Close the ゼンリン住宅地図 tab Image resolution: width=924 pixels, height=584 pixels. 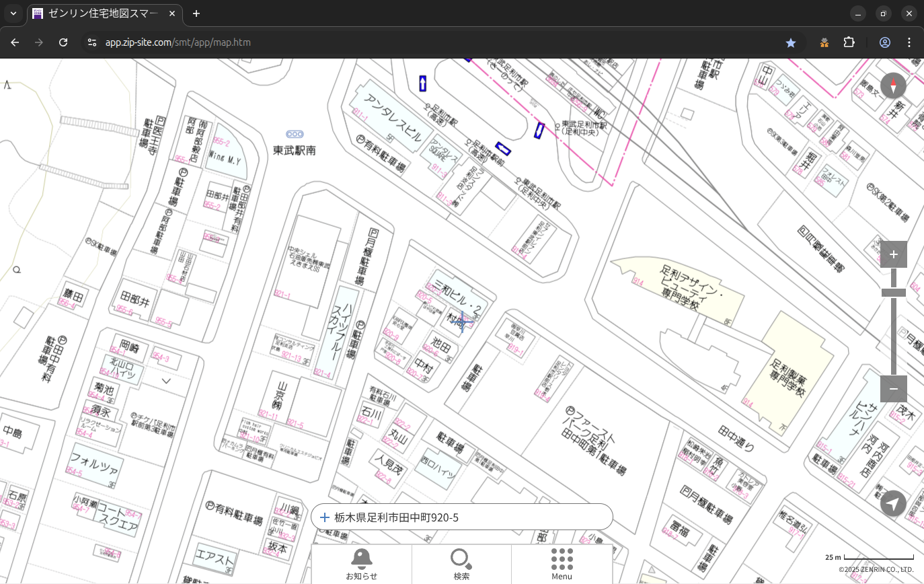[x=171, y=13]
